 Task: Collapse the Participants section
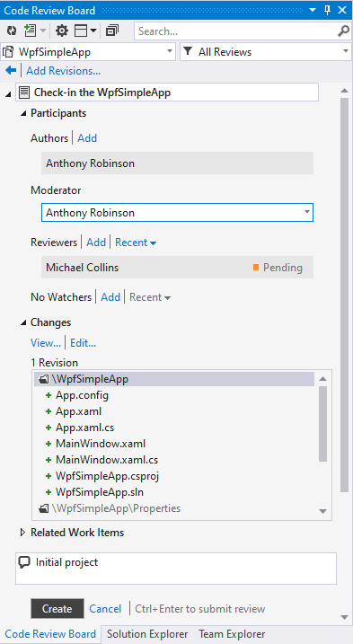(23, 114)
